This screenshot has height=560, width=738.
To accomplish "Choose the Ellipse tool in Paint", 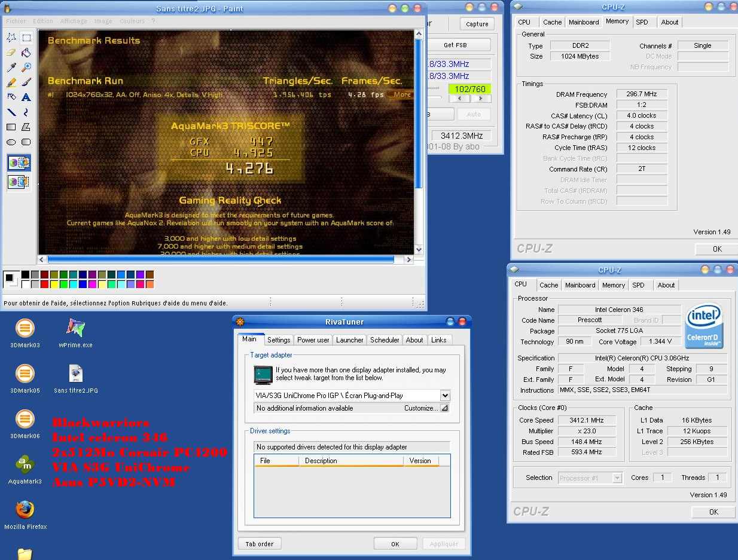I will [11, 142].
